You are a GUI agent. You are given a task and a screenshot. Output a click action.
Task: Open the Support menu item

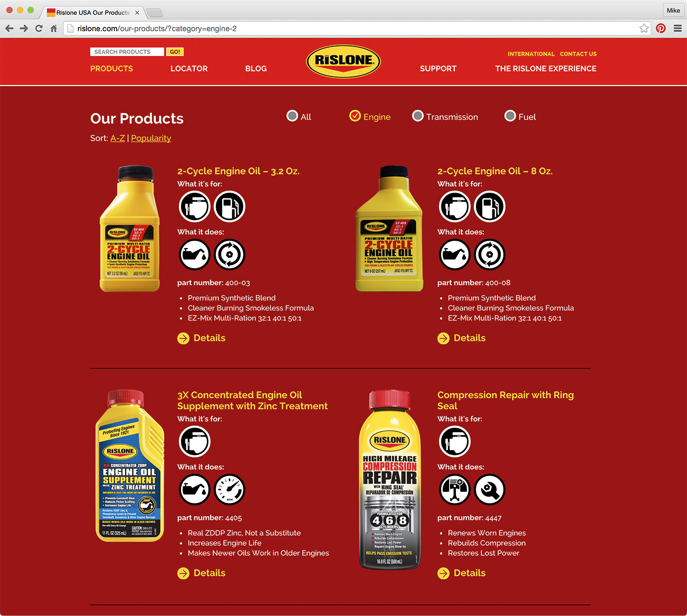(x=438, y=69)
